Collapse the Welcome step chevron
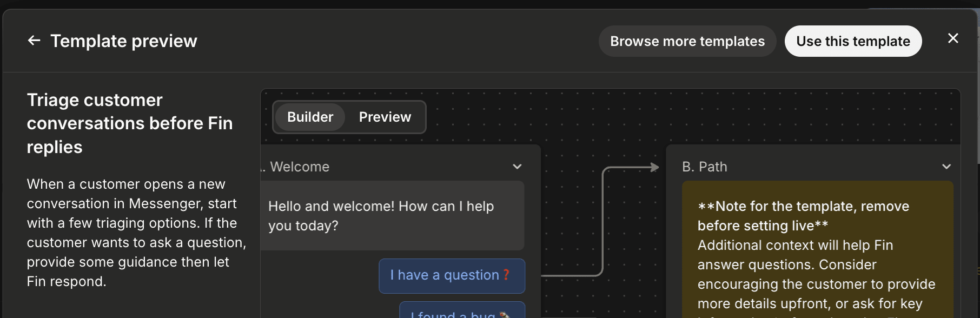 click(517, 167)
